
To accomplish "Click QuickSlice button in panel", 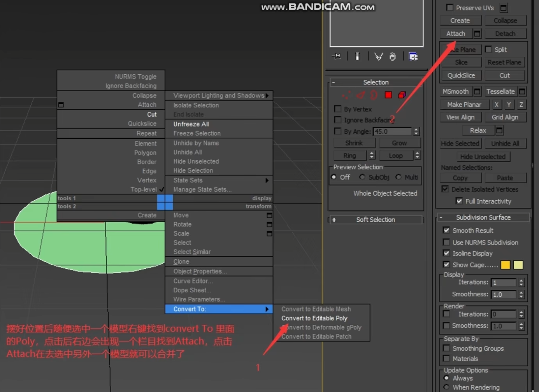I will pyautogui.click(x=461, y=75).
